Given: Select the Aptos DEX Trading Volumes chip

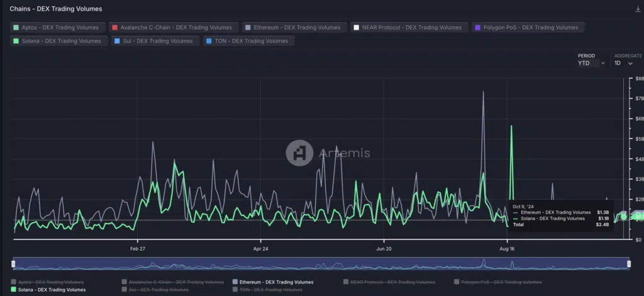Looking at the screenshot, I should pos(57,28).
